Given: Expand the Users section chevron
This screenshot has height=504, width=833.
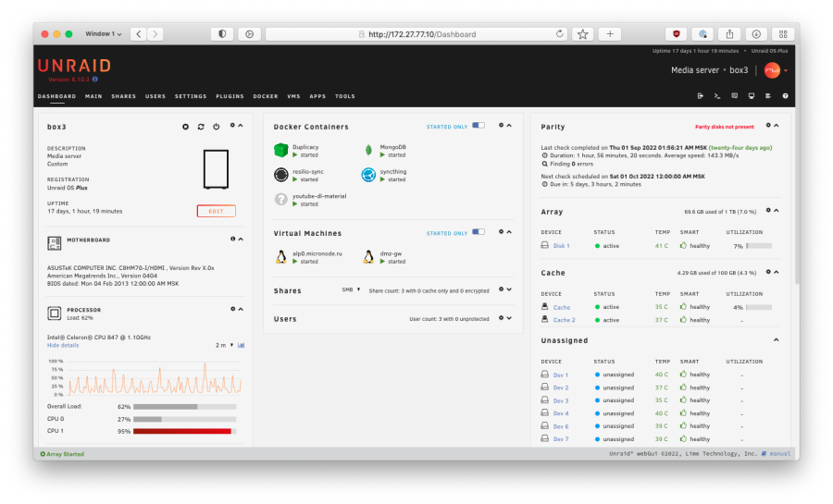Looking at the screenshot, I should pos(509,318).
